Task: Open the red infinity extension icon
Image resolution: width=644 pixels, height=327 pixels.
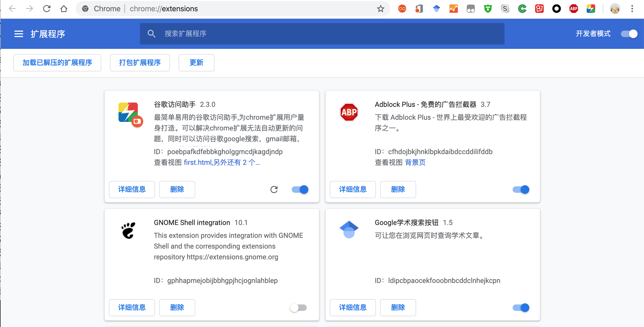Action: [x=402, y=9]
